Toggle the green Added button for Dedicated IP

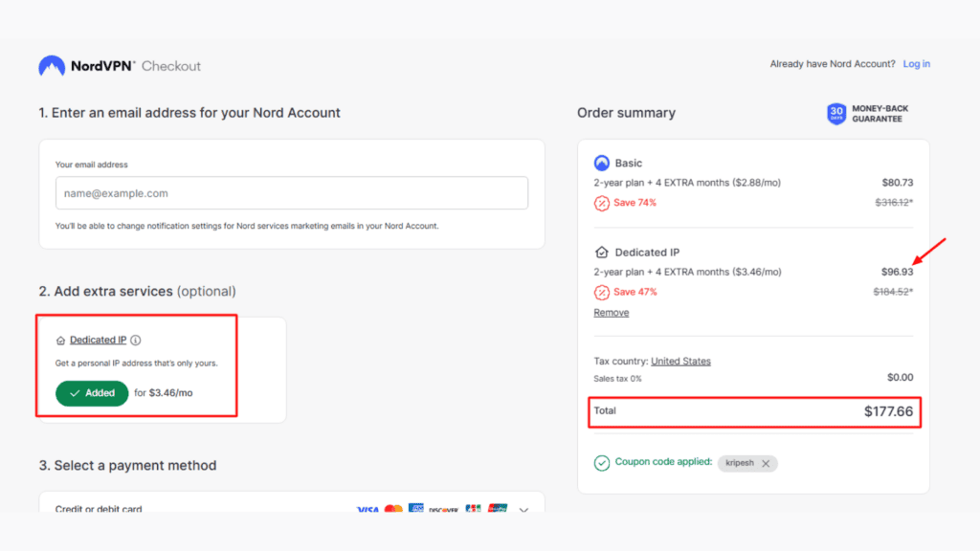(x=91, y=393)
